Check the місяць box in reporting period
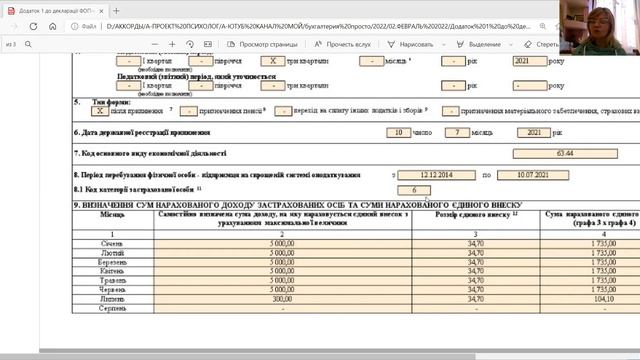Screen dimensions: 640x360 coord(371,61)
